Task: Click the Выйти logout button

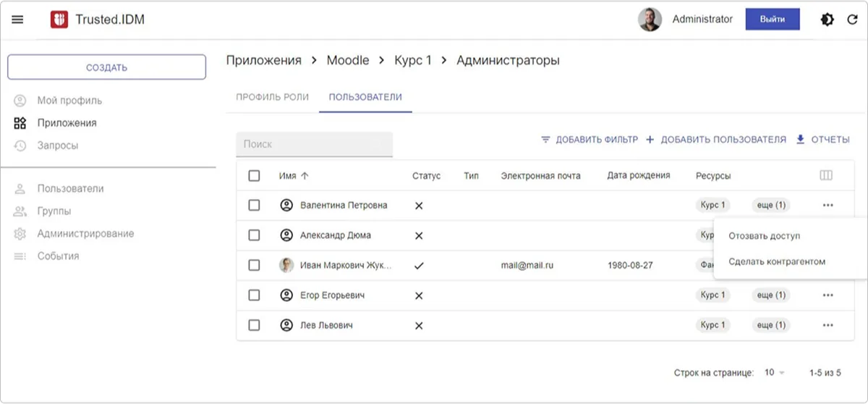Action: point(773,20)
